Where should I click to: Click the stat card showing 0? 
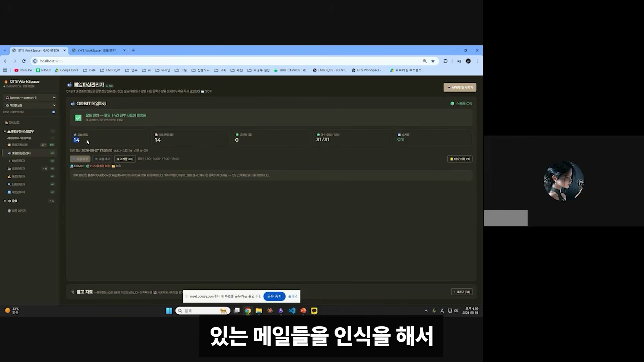271,137
